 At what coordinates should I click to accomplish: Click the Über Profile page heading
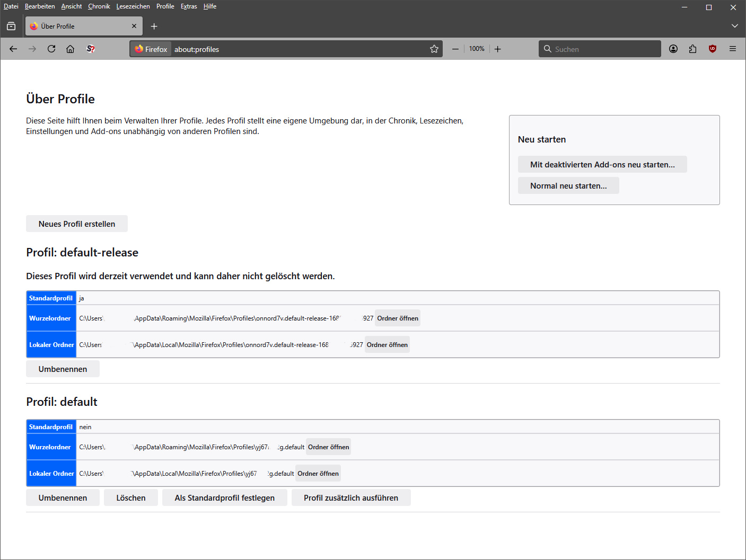(x=60, y=99)
